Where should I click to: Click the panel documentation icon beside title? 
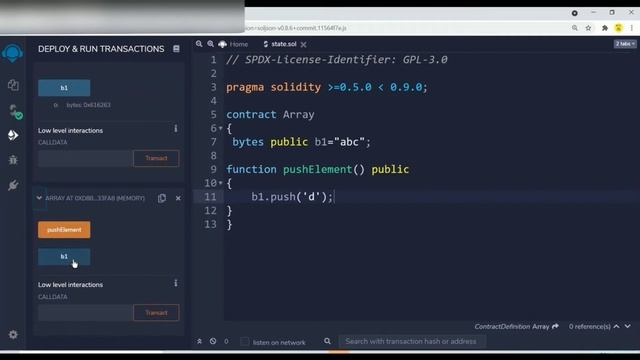click(x=176, y=49)
